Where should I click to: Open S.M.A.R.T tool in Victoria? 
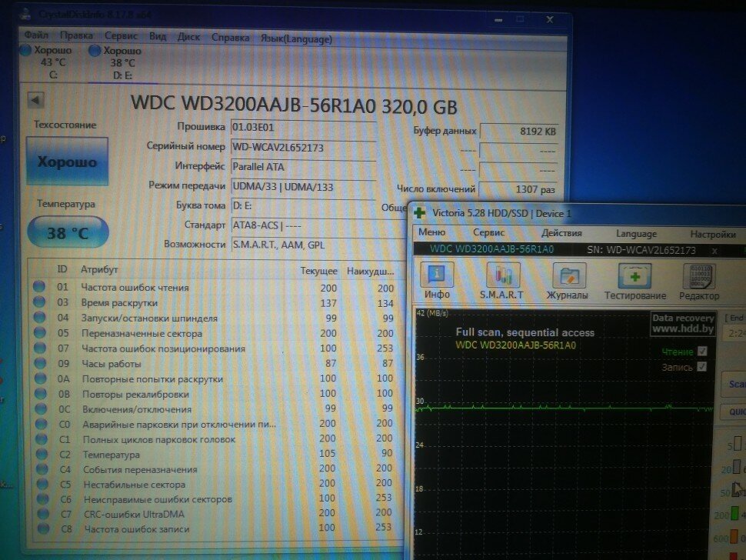click(502, 282)
